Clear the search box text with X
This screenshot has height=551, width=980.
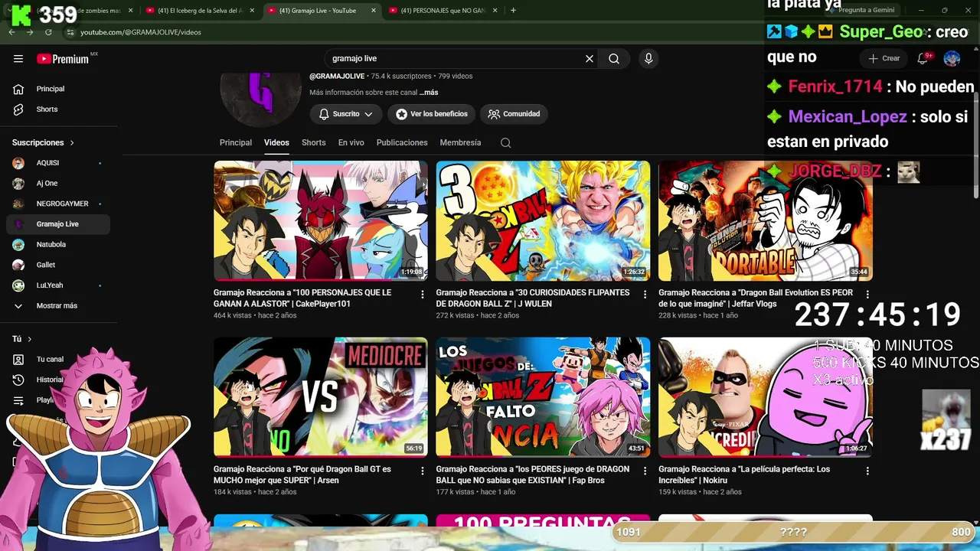tap(590, 59)
